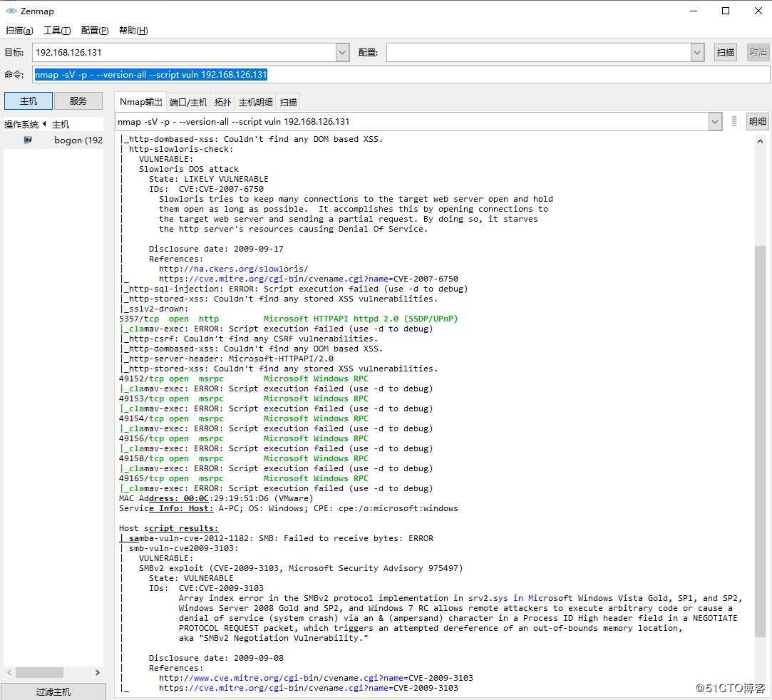Click the 过滤主机 filter hosts button
The image size is (772, 700).
[x=53, y=691]
